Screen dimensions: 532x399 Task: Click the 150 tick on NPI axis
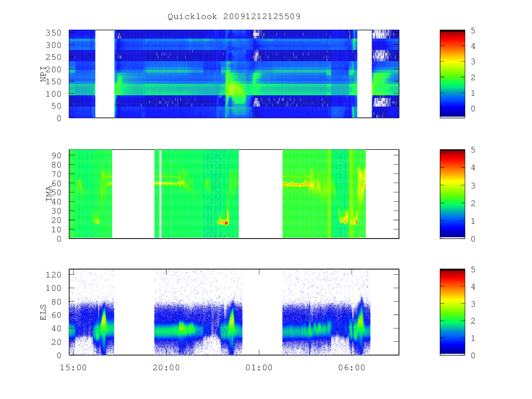(x=53, y=82)
